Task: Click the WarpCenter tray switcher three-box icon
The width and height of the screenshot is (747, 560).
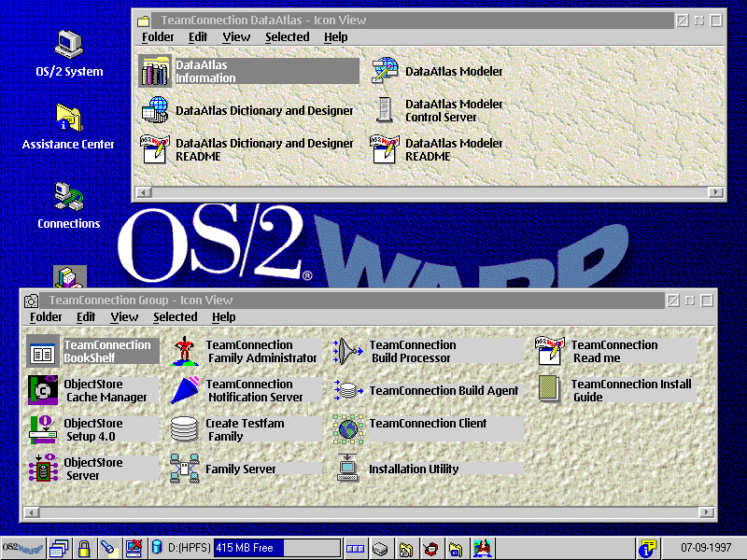Action: point(355,549)
